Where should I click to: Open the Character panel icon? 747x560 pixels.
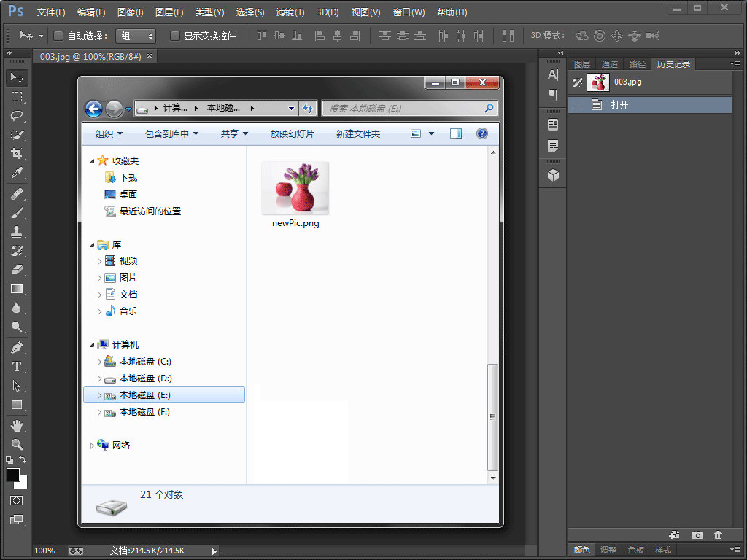553,75
